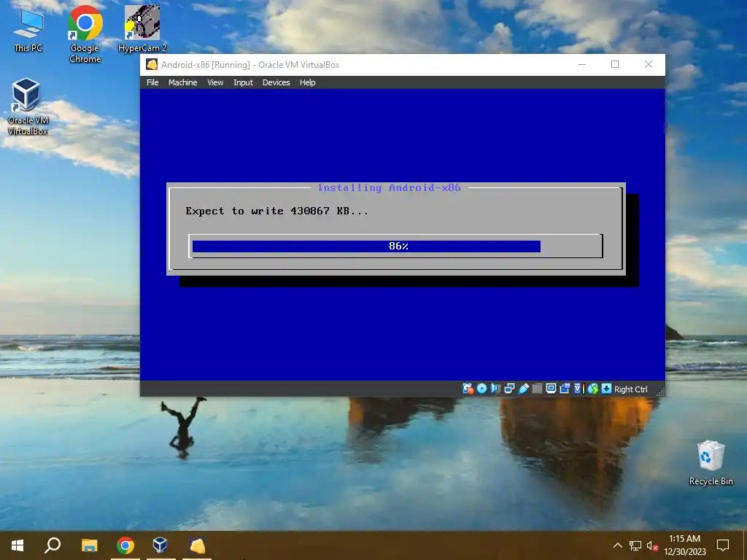Open File Explorer from the taskbar
This screenshot has height=560, width=747.
[x=89, y=545]
